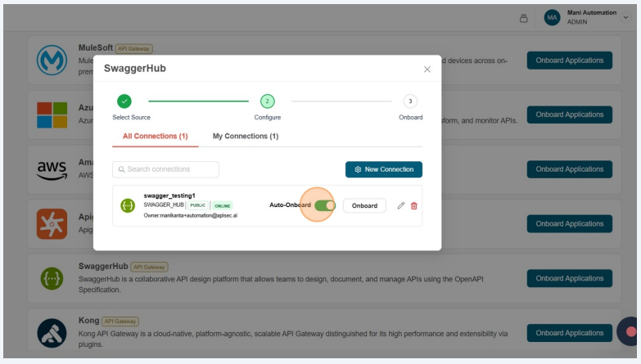Open the archive icon in top bar
641x364 pixels.
[524, 18]
